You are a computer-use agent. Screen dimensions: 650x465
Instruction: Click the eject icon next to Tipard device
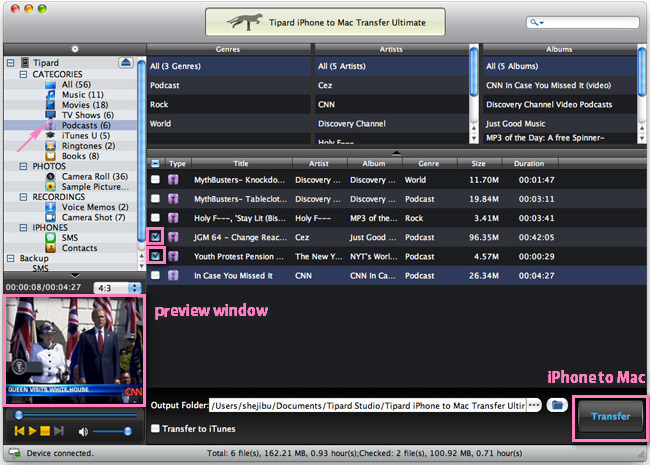click(x=126, y=63)
